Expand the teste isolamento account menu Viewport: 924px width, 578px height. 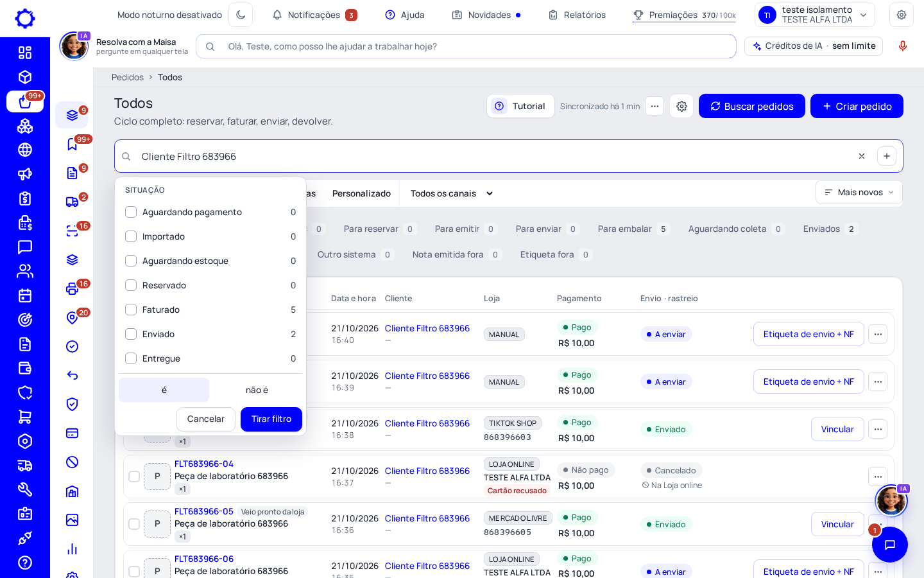click(815, 15)
